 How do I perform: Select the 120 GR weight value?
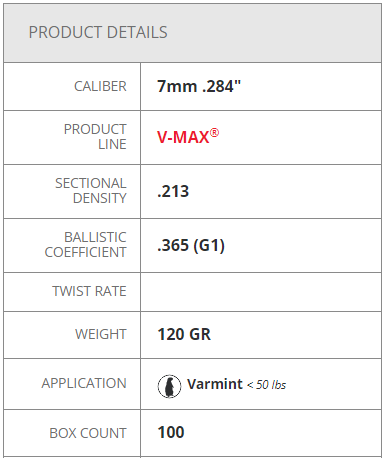pos(184,334)
